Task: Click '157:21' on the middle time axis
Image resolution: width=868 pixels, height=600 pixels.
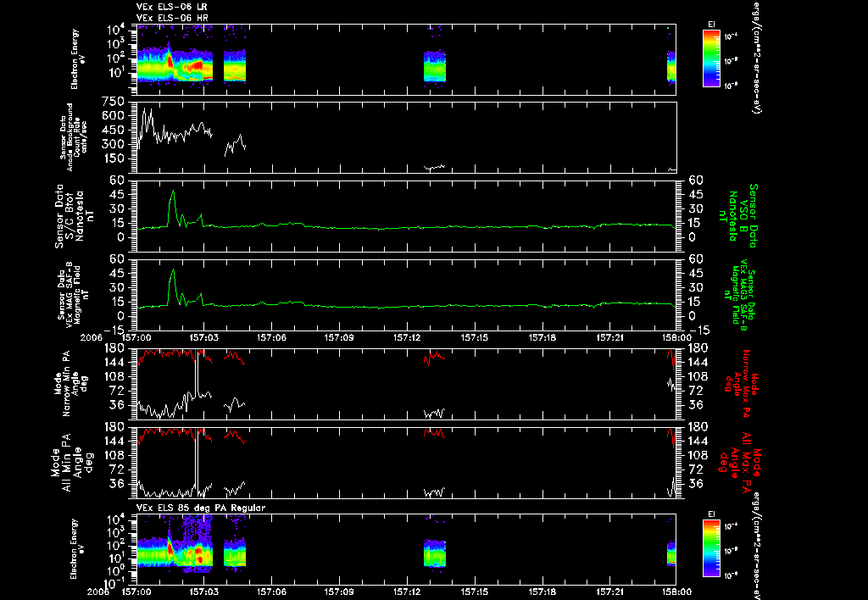Action: coord(610,337)
